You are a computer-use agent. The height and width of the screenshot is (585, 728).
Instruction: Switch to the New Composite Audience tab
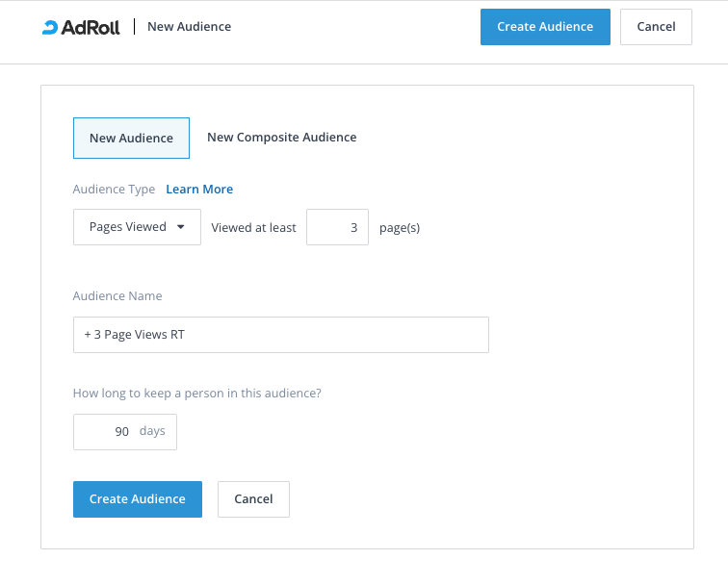281,138
